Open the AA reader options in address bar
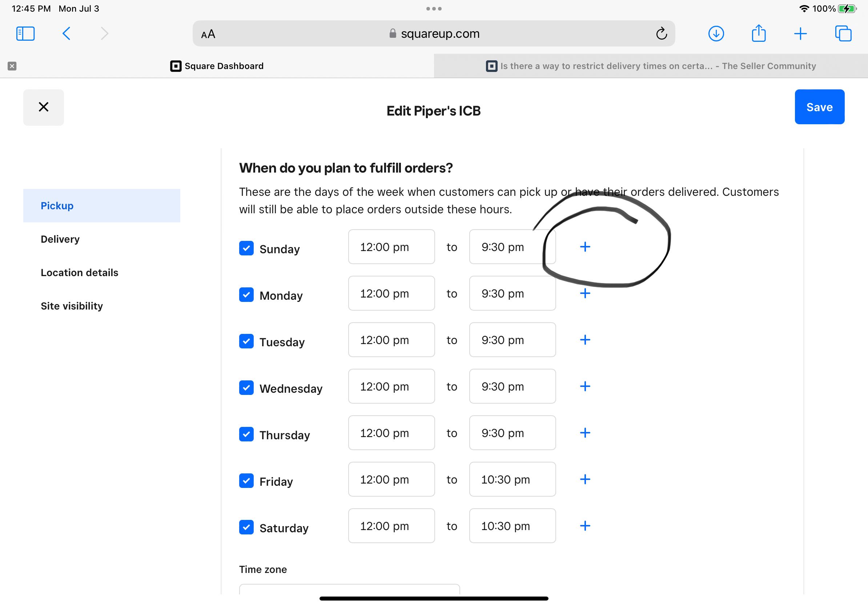This screenshot has width=868, height=606. coord(208,34)
